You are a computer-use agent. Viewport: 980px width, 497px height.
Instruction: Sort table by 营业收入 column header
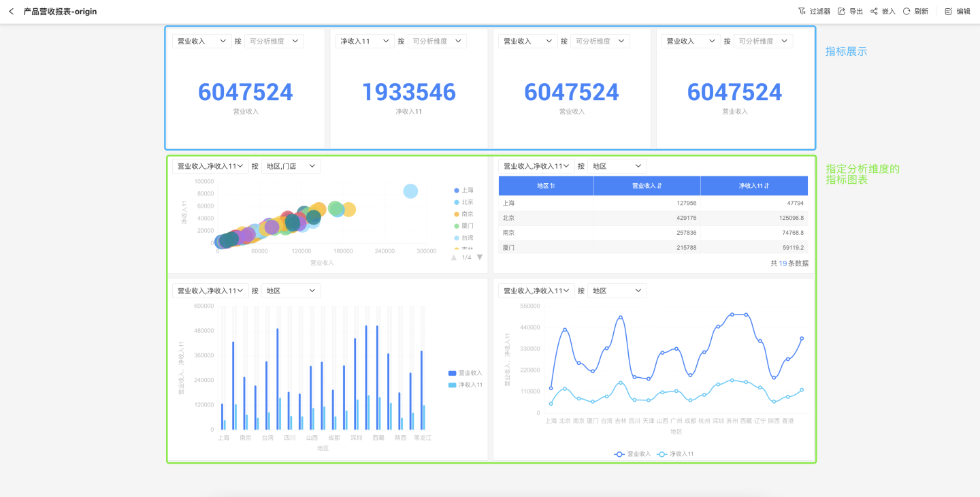[647, 186]
